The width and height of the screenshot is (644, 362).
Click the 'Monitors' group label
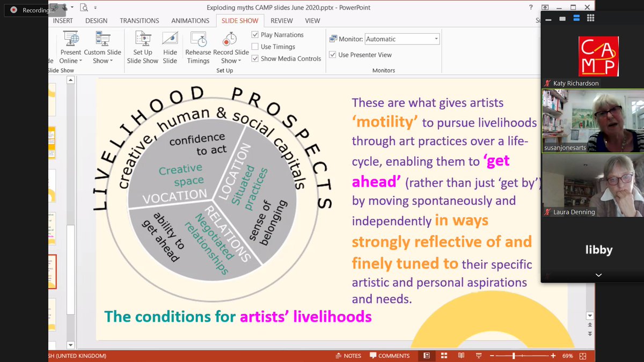(x=383, y=70)
